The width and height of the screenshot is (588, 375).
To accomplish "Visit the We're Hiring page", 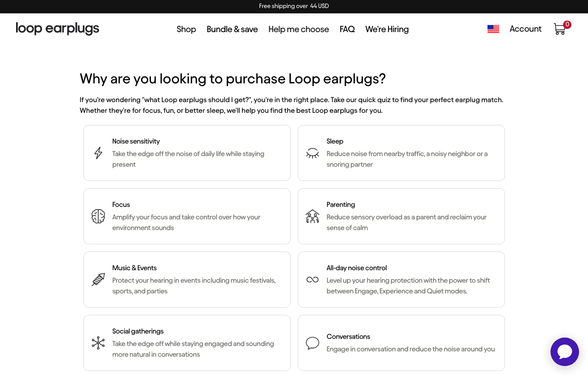I will point(387,29).
